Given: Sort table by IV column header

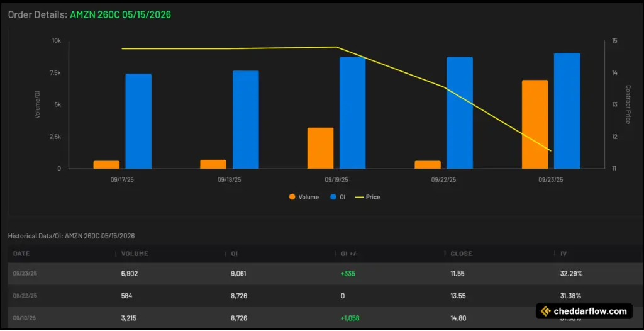Looking at the screenshot, I should (563, 254).
